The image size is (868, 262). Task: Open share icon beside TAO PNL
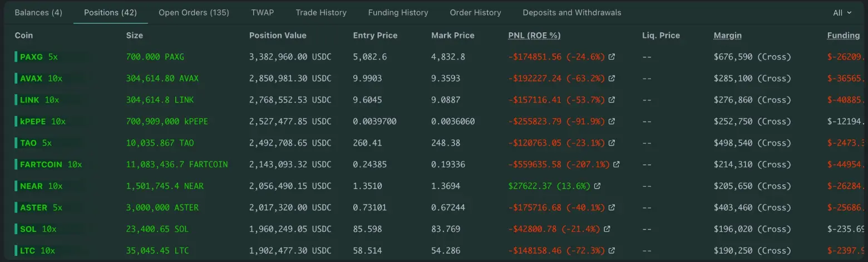coord(611,143)
